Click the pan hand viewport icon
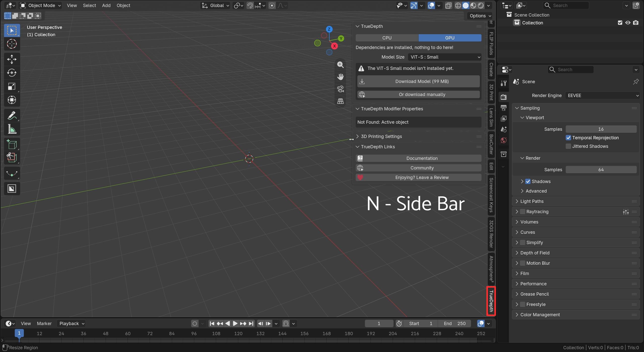This screenshot has width=644, height=352. click(x=340, y=77)
